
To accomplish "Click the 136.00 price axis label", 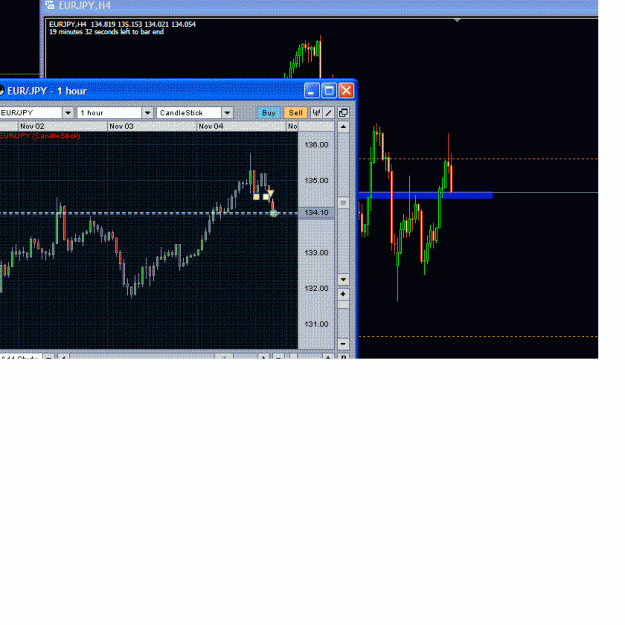I will click(316, 145).
